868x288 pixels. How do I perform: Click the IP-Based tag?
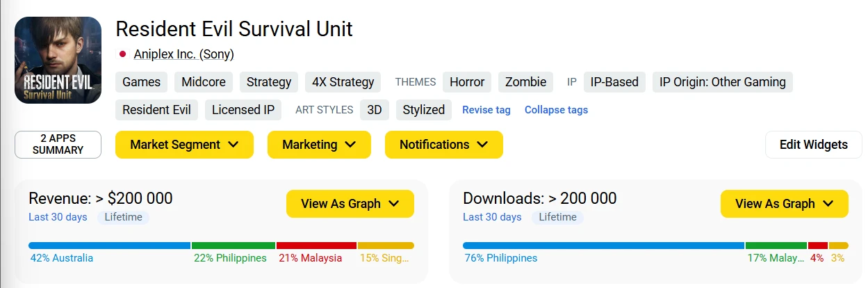(614, 82)
